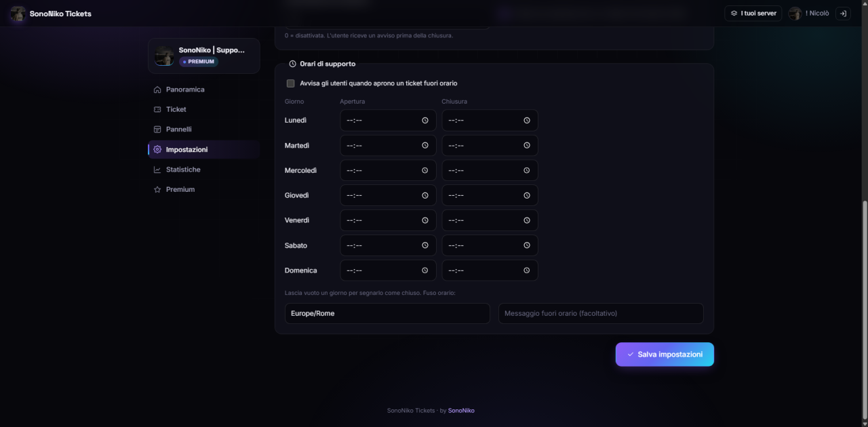This screenshot has height=427, width=868.
Task: Open clock picker for Giovedì Chiusura
Action: point(527,195)
